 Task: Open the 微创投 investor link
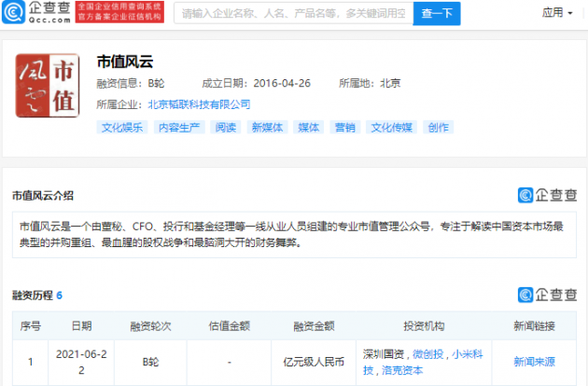pos(427,354)
